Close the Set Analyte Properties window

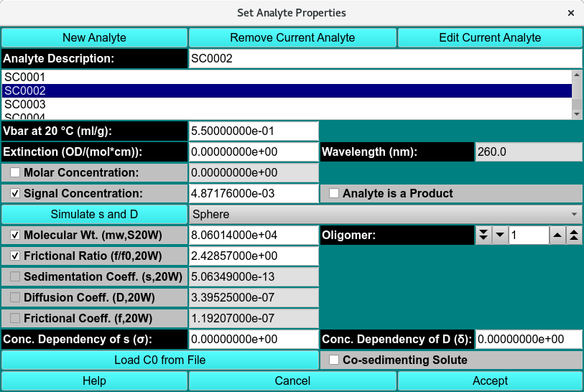(x=571, y=13)
